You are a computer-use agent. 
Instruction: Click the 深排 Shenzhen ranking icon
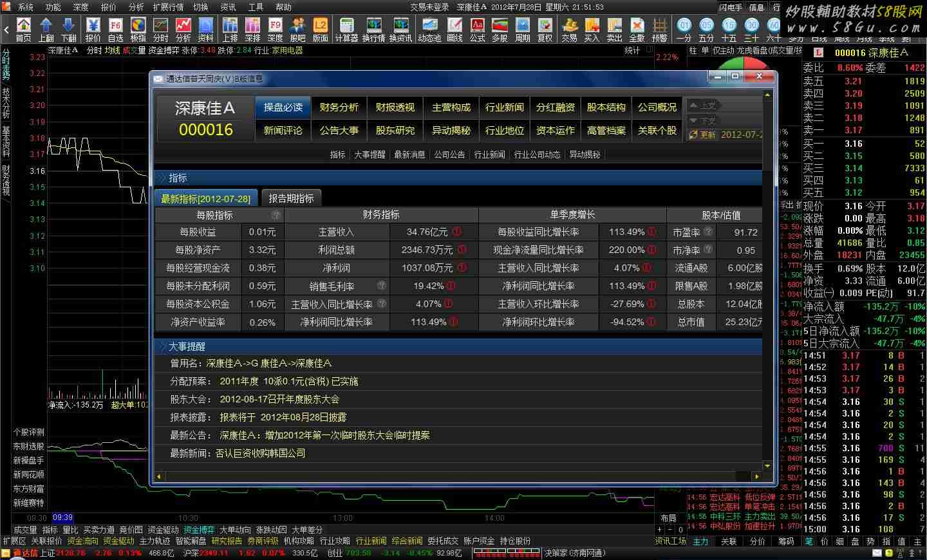coord(253,30)
